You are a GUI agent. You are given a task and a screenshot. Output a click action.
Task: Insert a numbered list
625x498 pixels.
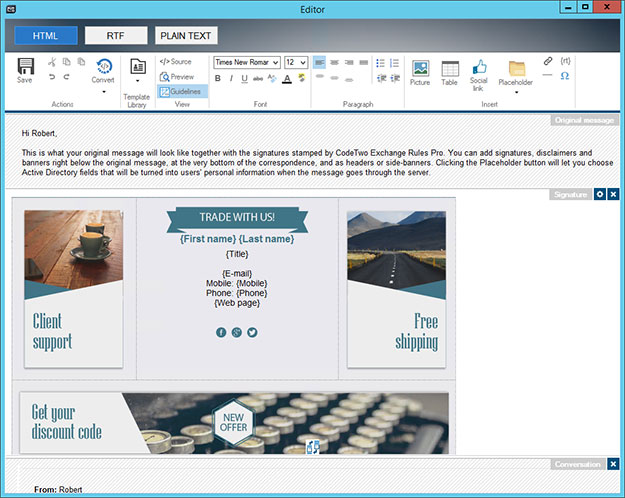(x=395, y=63)
